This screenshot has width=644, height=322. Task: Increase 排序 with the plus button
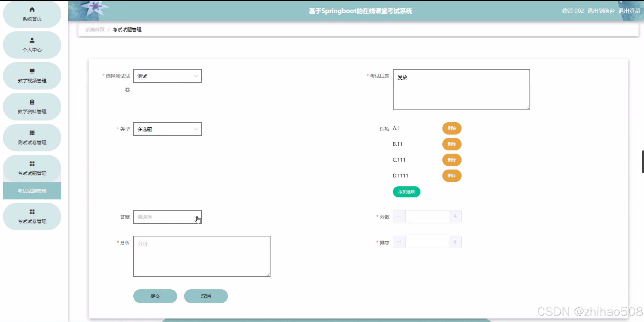[455, 242]
